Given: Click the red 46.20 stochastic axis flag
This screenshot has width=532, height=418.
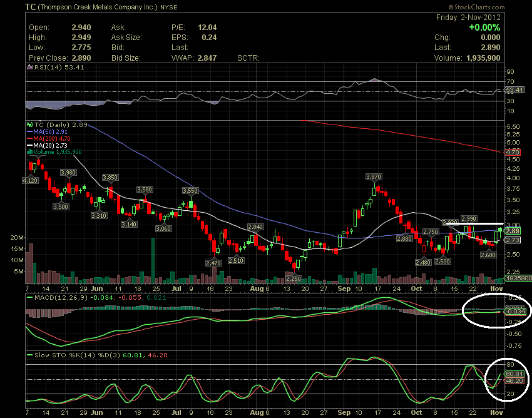Looking at the screenshot, I should (514, 381).
